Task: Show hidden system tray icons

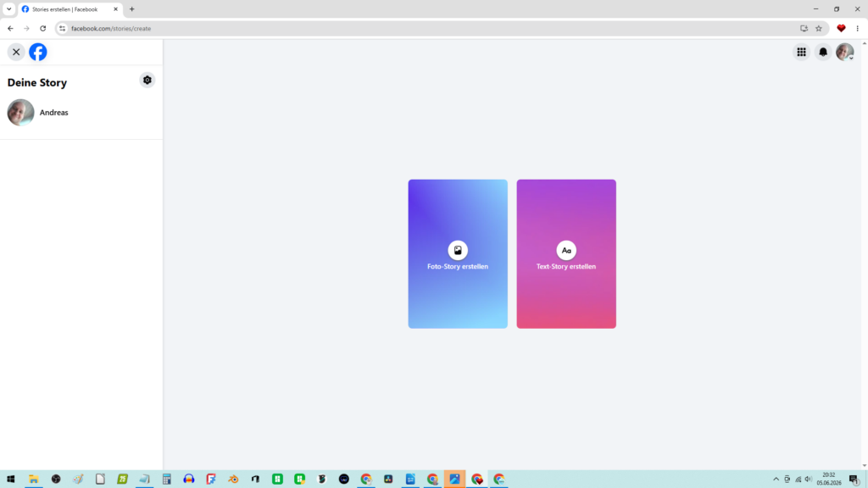Action: point(776,480)
